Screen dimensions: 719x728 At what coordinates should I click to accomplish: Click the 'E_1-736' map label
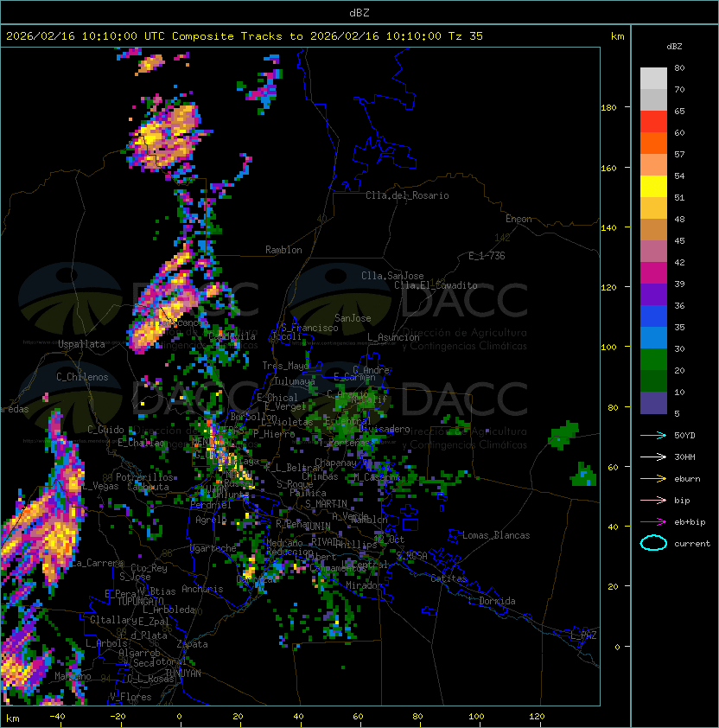tap(487, 256)
